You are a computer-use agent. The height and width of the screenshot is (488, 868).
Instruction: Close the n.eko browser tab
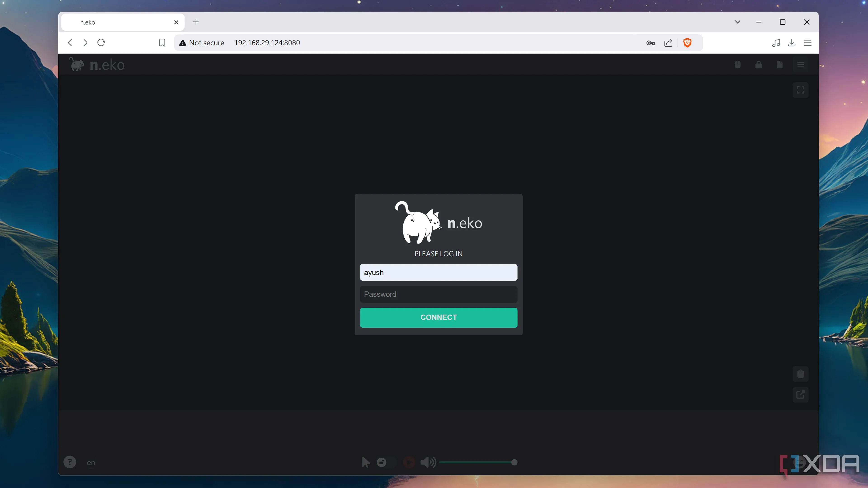(176, 22)
